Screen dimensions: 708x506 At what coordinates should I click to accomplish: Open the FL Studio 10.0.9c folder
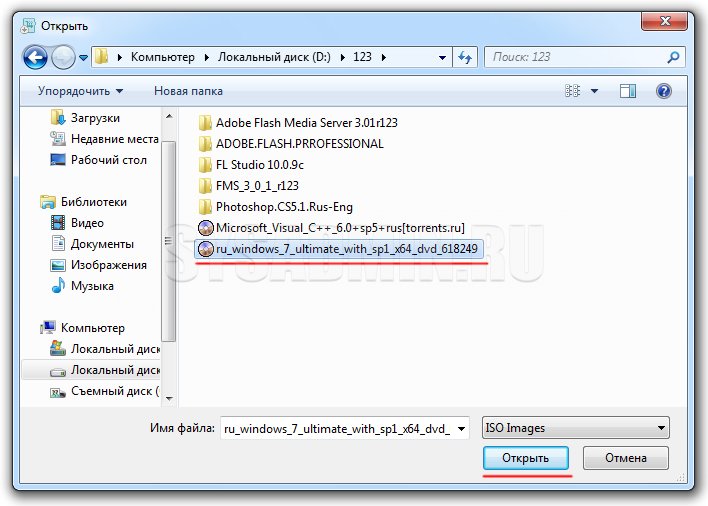(x=258, y=165)
